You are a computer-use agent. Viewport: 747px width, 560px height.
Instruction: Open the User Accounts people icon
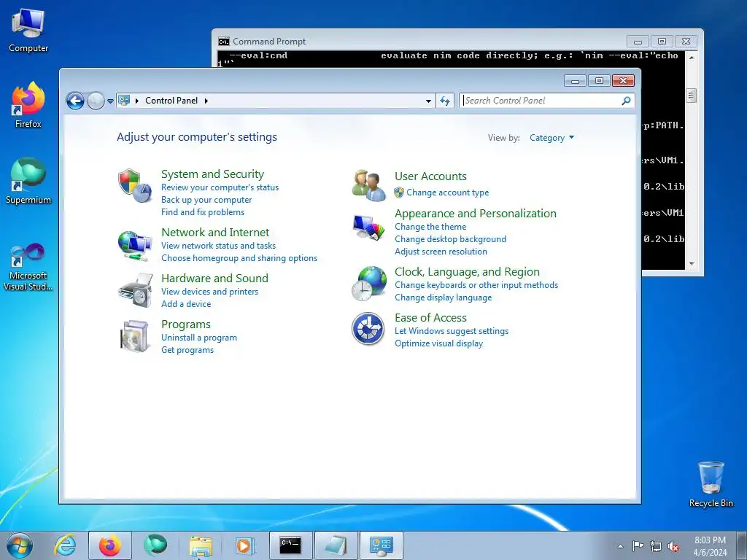click(x=368, y=186)
